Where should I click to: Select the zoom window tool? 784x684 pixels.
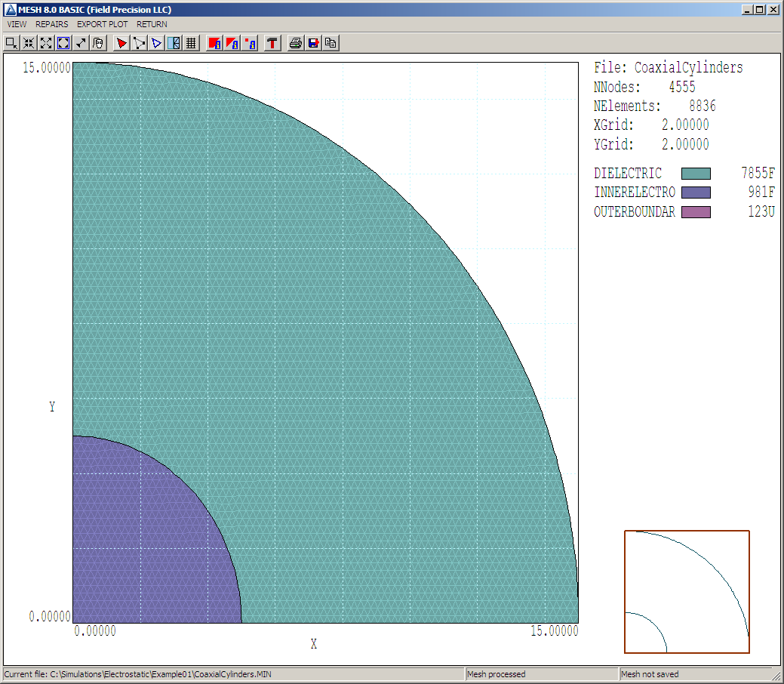click(x=11, y=43)
